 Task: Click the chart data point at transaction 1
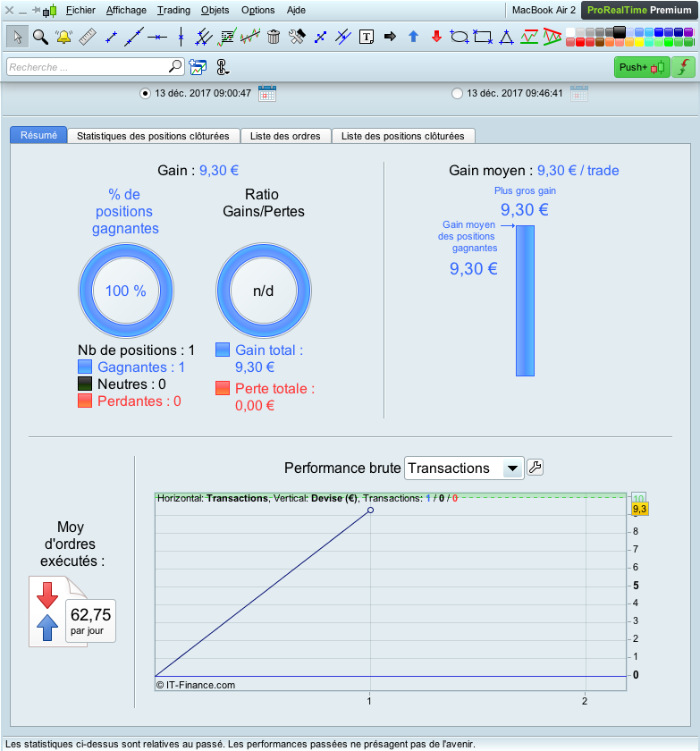pyautogui.click(x=370, y=511)
